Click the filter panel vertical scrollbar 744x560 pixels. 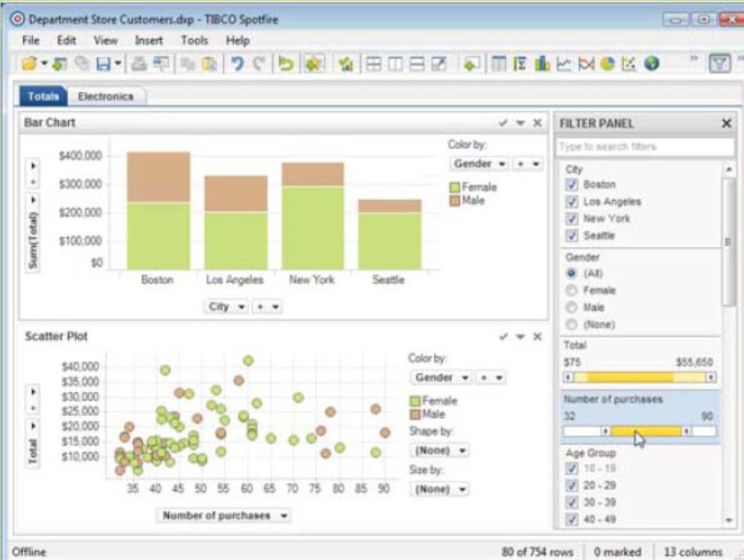[x=728, y=242]
